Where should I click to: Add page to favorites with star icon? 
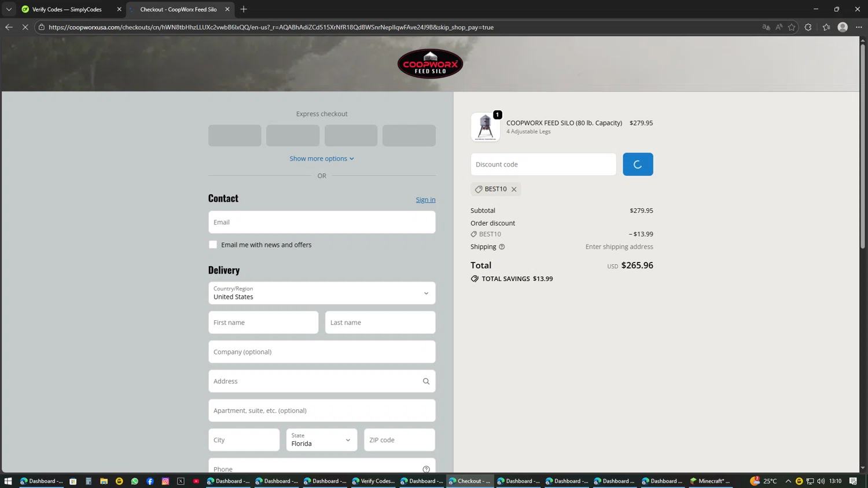coord(792,27)
